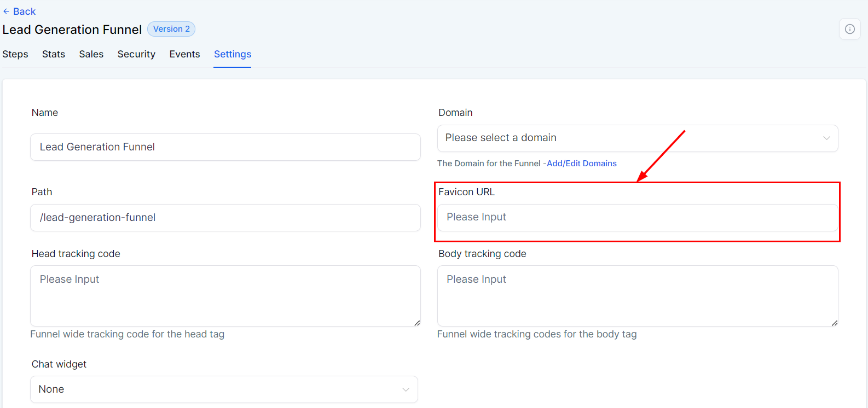This screenshot has width=868, height=408.
Task: Click into the Favicon URL field
Action: pyautogui.click(x=637, y=218)
